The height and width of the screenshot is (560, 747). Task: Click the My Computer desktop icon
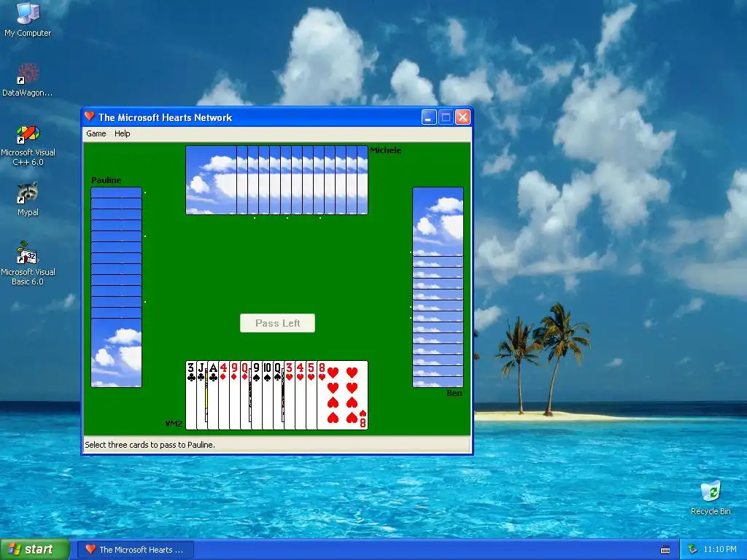(28, 20)
